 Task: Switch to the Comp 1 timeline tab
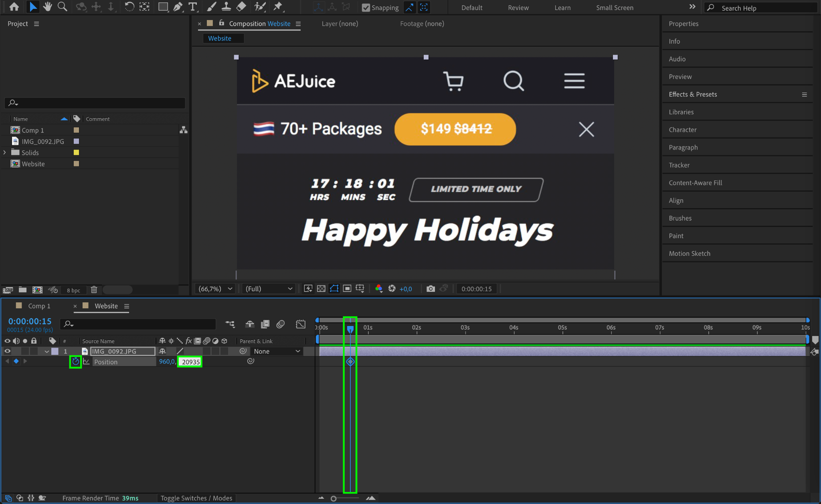[x=39, y=306]
